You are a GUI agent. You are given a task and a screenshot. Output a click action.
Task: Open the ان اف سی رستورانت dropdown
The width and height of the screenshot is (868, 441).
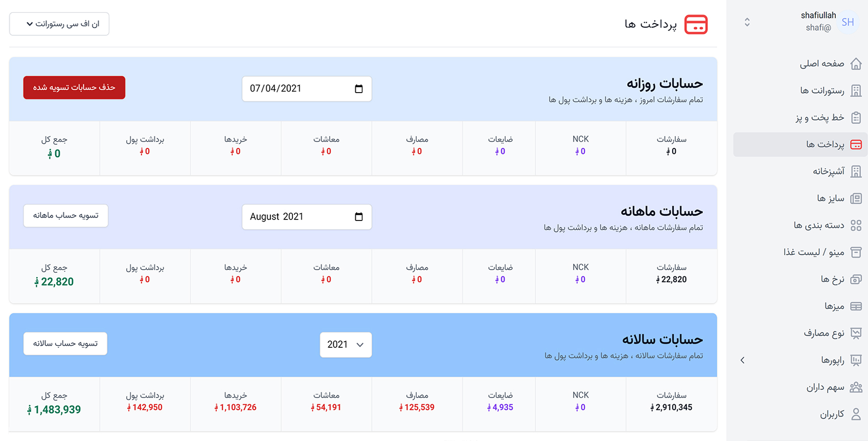point(59,24)
